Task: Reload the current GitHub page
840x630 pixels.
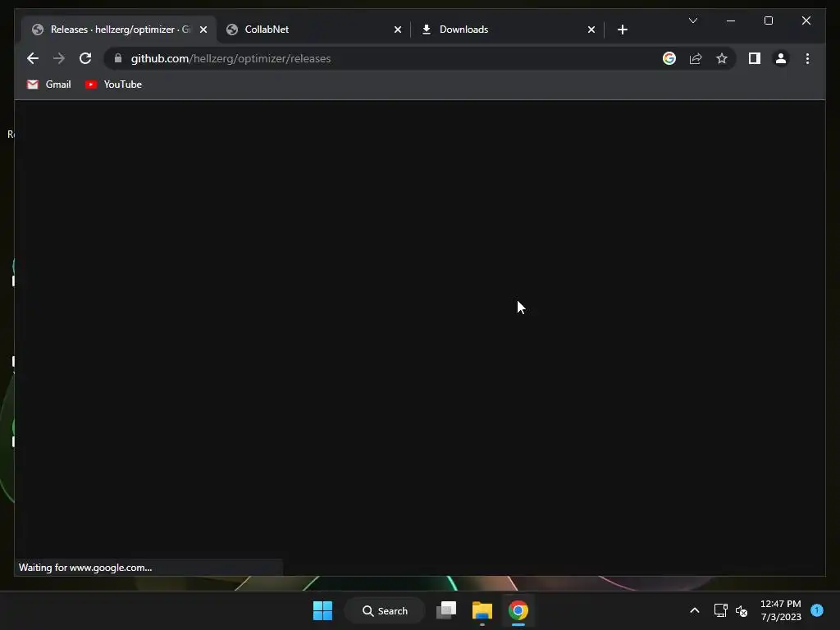Action: [x=85, y=58]
